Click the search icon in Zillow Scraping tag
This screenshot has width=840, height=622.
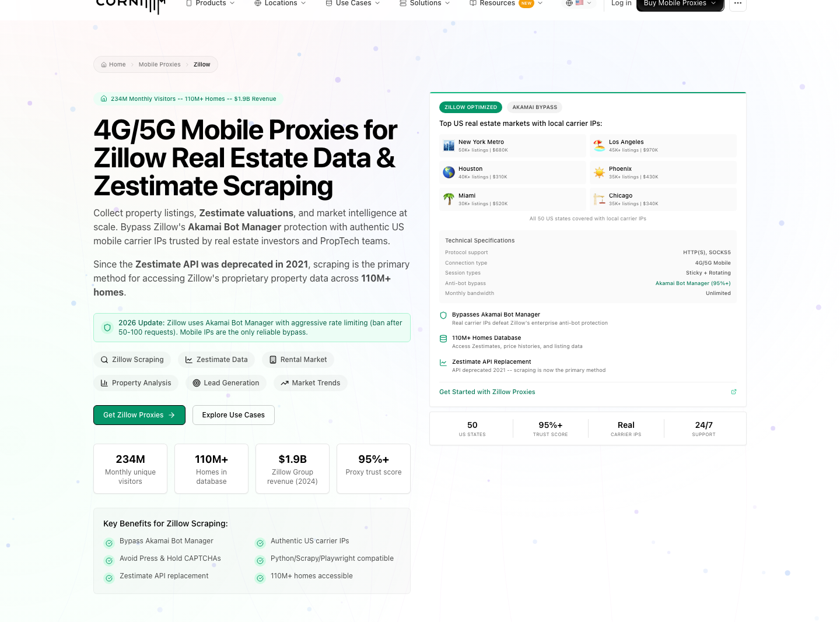104,360
